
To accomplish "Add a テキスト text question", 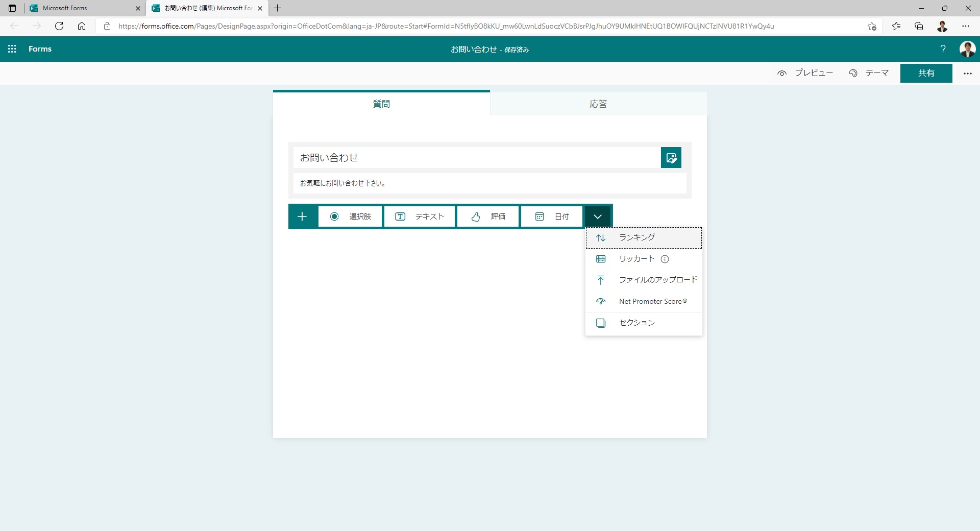I will pyautogui.click(x=420, y=216).
